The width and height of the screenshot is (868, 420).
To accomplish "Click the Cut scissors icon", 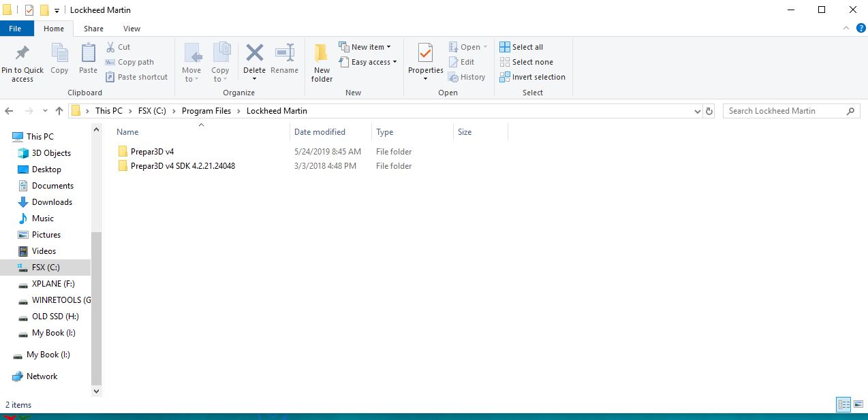I will pos(110,47).
